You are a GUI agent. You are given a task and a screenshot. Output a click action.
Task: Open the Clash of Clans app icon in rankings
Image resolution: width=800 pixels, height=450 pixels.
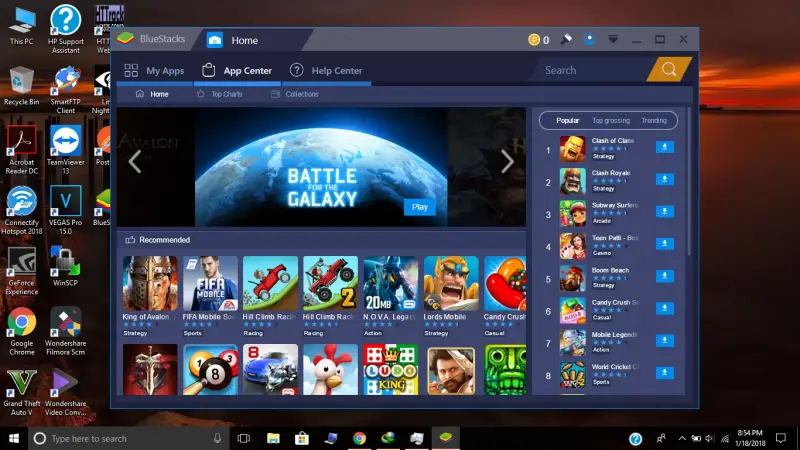(572, 148)
